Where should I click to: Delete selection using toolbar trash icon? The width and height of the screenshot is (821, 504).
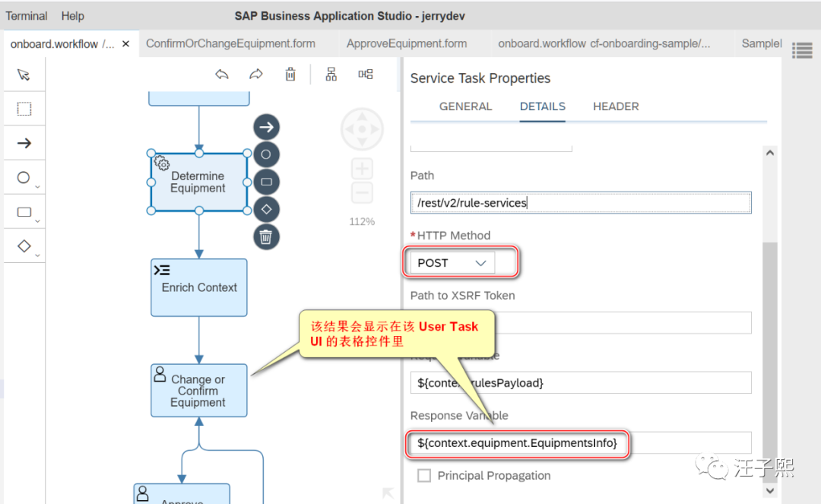[x=290, y=74]
